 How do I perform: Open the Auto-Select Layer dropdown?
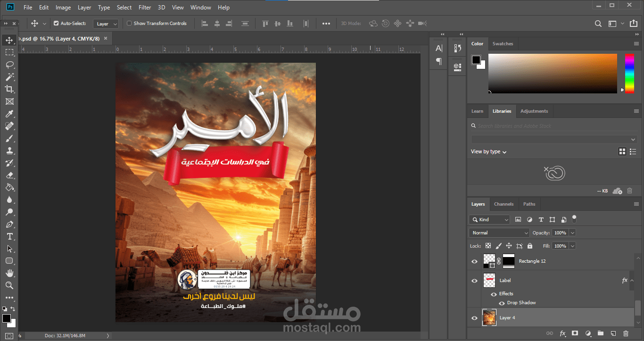pos(106,24)
